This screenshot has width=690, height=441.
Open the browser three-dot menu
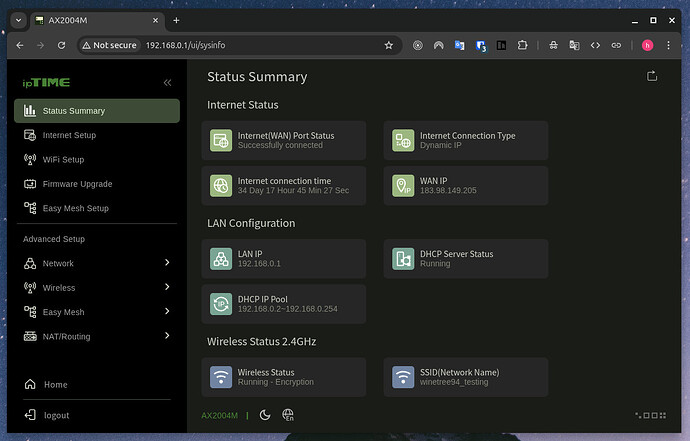[x=668, y=45]
